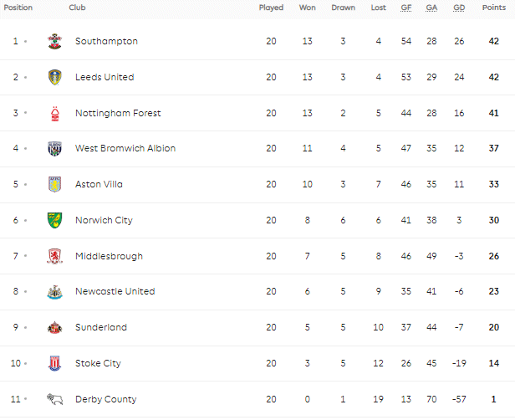Click the Points column header
Screen dimensions: 515x420
[x=493, y=8]
